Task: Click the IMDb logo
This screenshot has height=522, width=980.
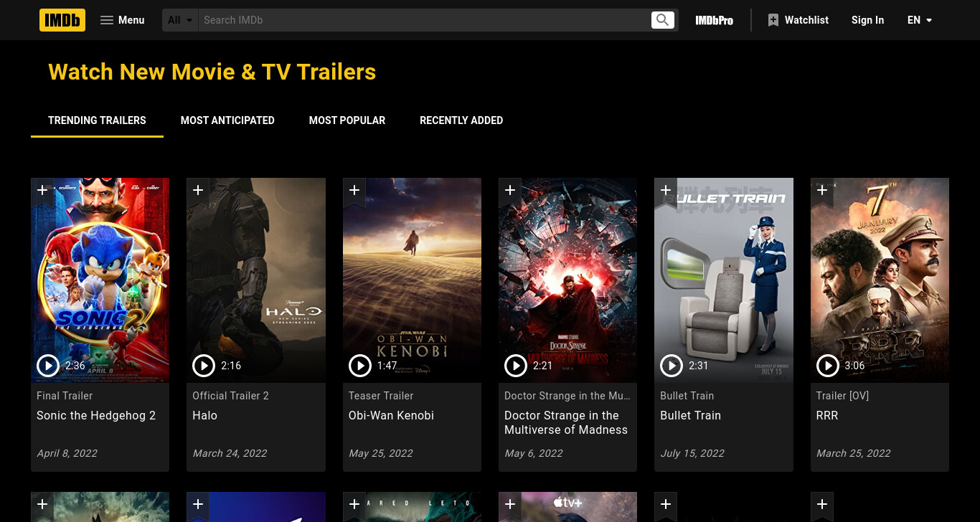Action: [x=62, y=20]
